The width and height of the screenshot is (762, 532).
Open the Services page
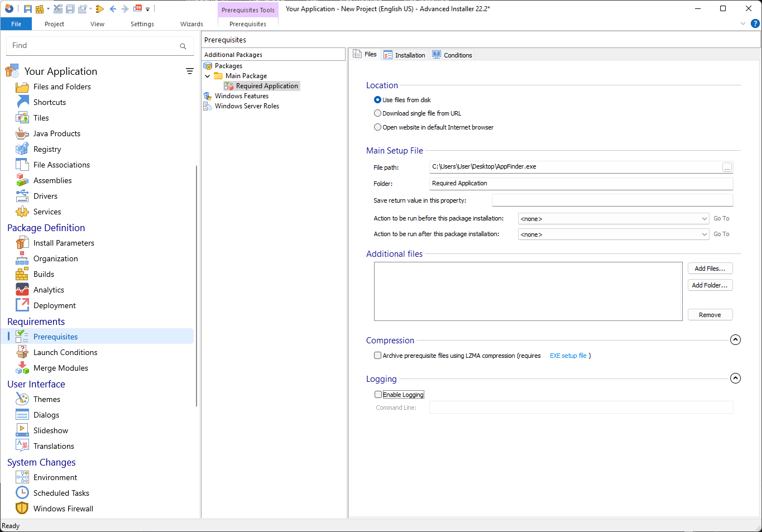(47, 212)
